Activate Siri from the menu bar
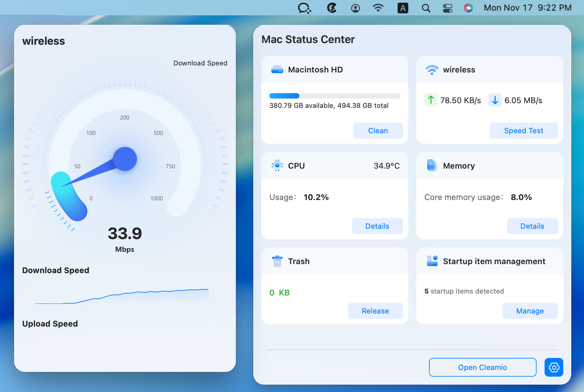 468,8
